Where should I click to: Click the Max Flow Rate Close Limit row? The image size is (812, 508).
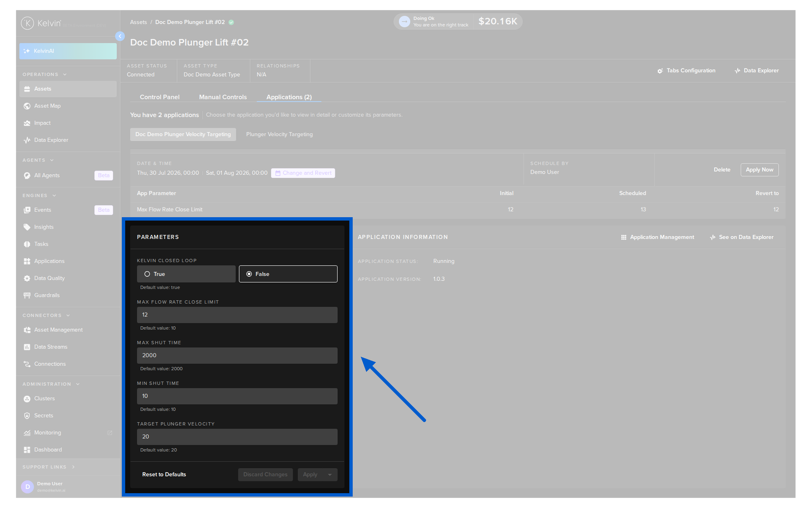coord(458,210)
